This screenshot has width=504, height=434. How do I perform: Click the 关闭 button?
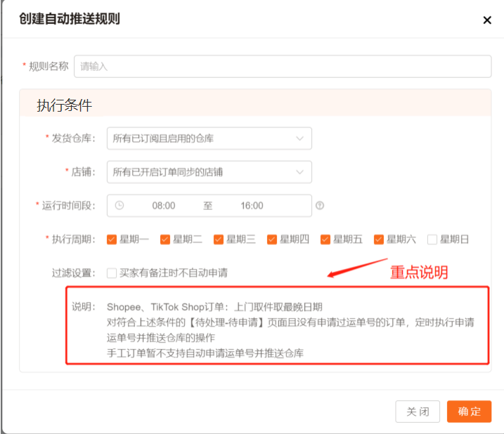pos(418,412)
